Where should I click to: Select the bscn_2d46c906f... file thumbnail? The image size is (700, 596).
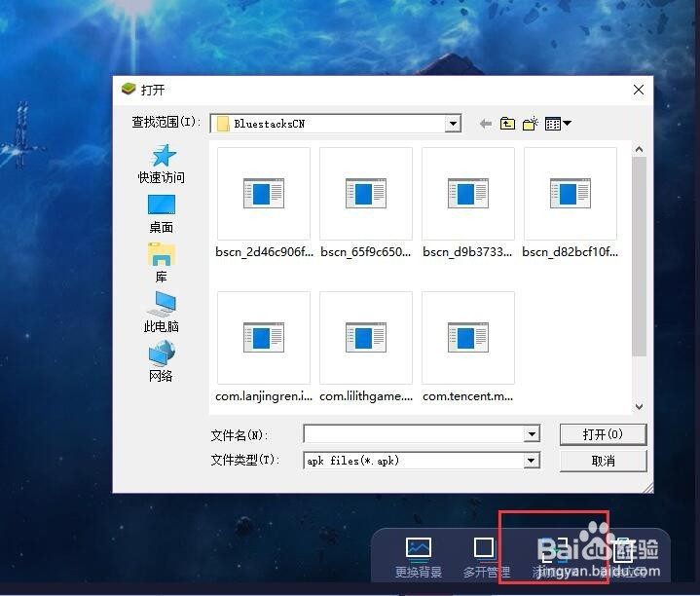[x=264, y=193]
